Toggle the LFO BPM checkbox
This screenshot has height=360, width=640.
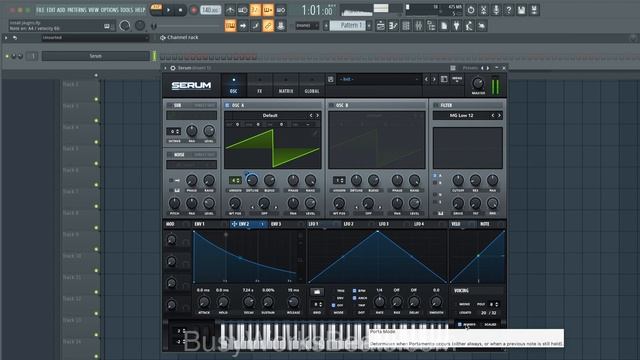coord(354,291)
